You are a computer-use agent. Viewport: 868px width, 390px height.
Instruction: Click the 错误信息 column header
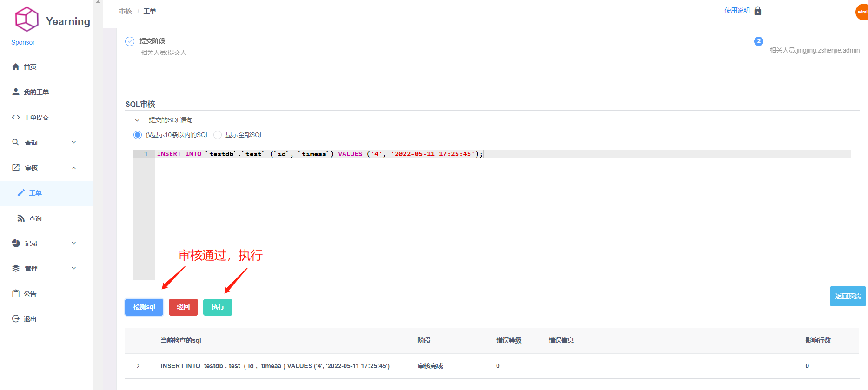[561, 340]
